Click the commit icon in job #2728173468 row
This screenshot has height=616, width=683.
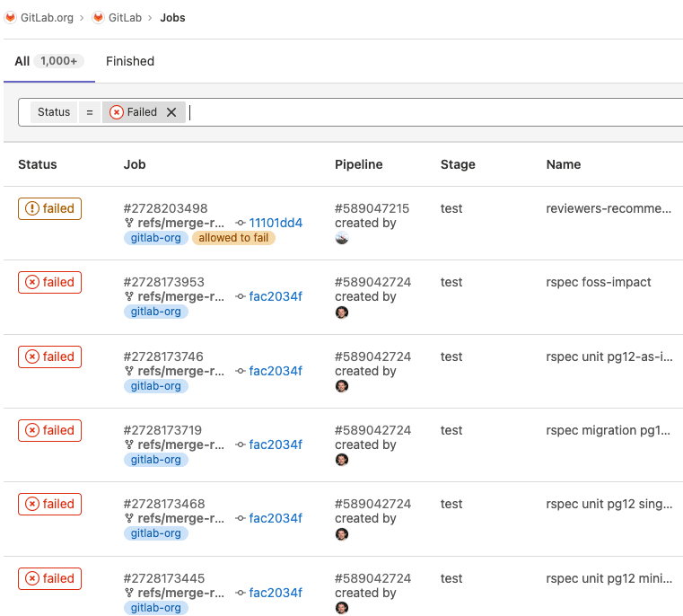pos(241,518)
